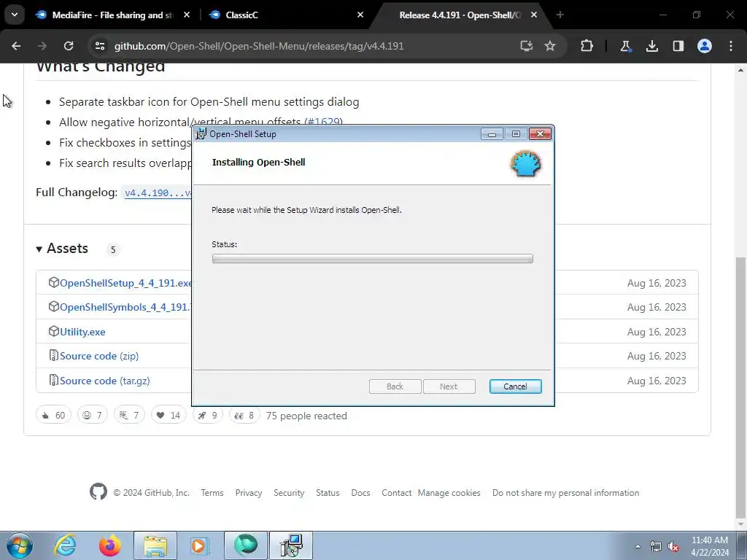Screen dimensions: 747x560
Task: View site information for github.com
Action: coord(99,46)
